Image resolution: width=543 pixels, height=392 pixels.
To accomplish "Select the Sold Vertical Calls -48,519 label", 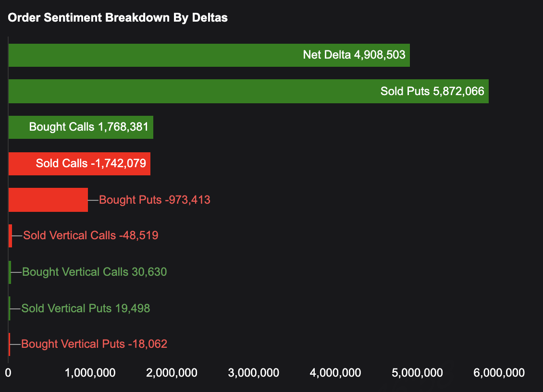I will tap(91, 235).
